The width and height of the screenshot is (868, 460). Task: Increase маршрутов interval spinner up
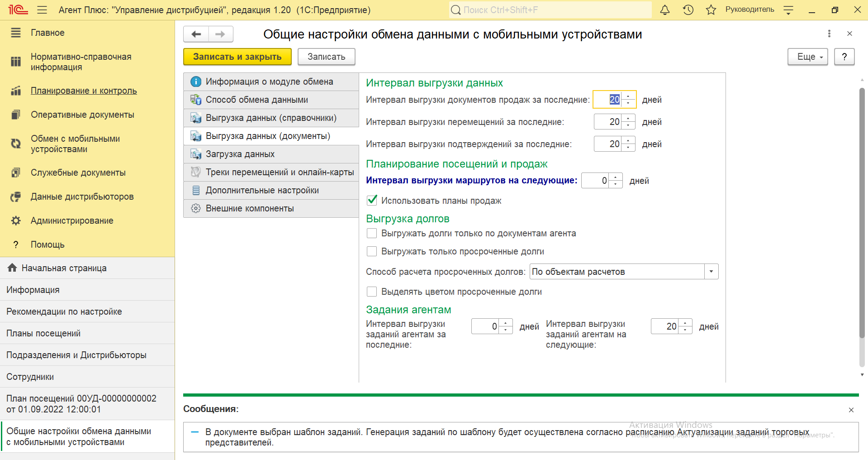coord(616,177)
